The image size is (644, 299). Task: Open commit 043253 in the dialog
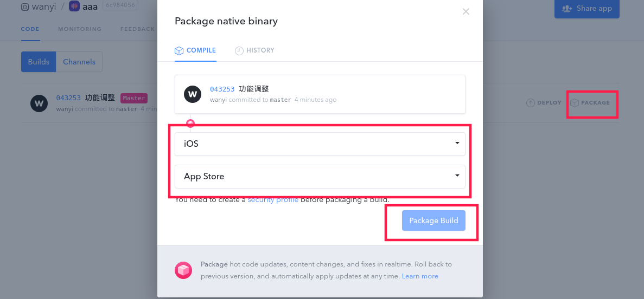(x=222, y=89)
